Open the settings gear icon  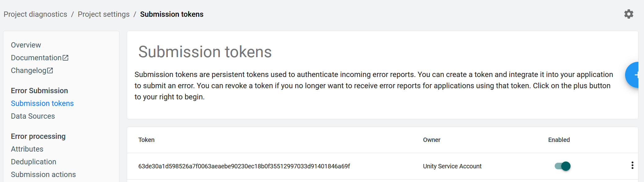tap(628, 14)
